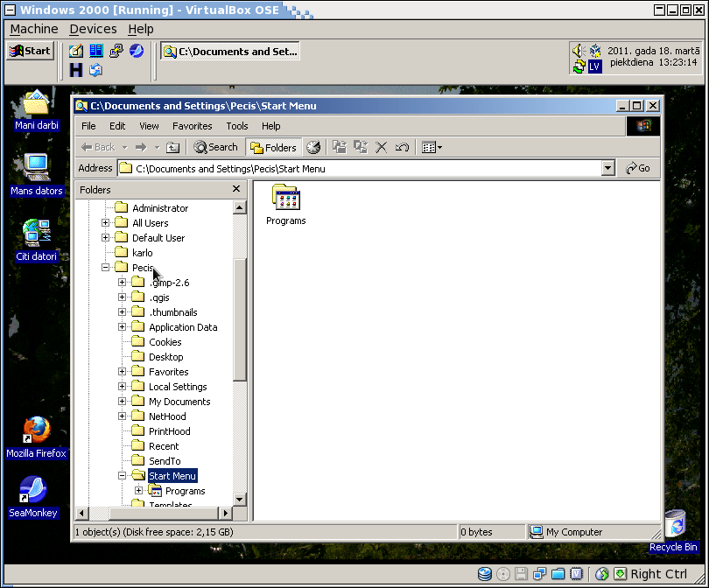The width and height of the screenshot is (709, 588).
Task: Click the folder tree scroll-down arrow
Action: (x=240, y=500)
